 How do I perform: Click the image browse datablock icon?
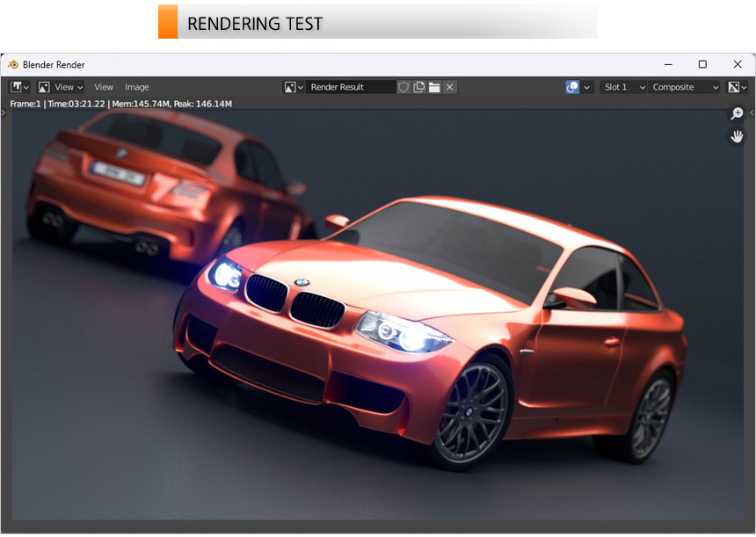point(293,87)
